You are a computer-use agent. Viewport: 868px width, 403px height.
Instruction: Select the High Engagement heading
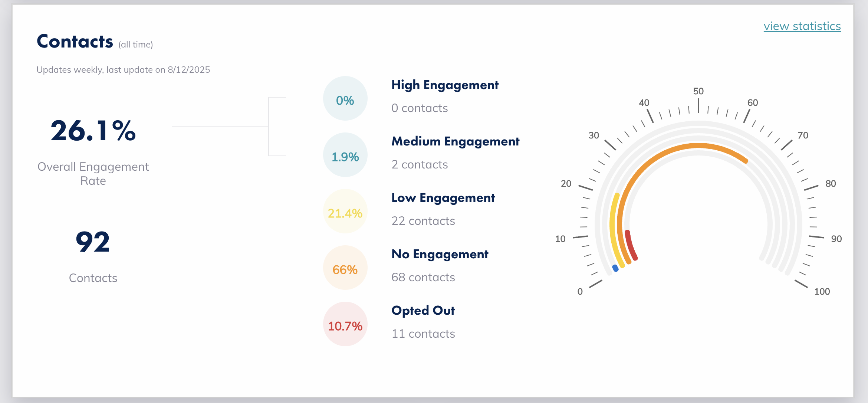point(445,85)
